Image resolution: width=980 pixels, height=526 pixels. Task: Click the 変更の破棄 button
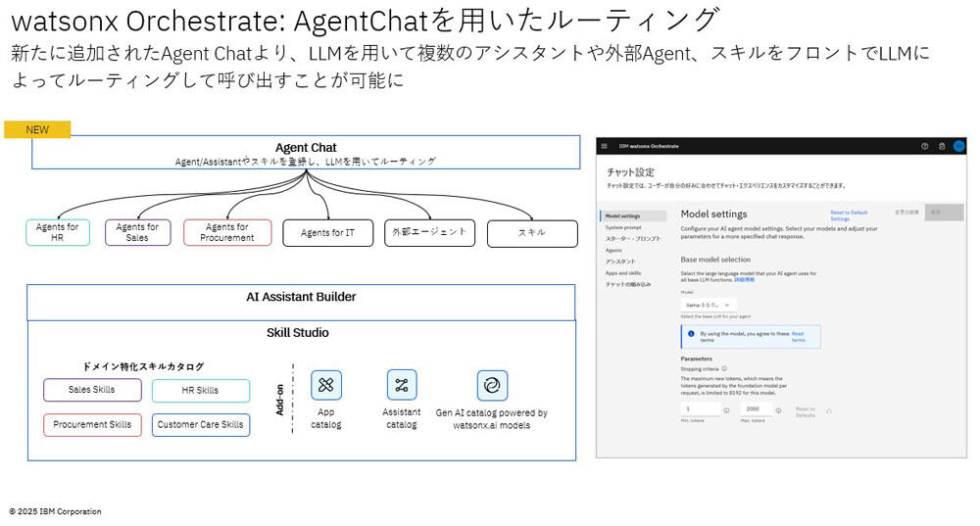(906, 213)
